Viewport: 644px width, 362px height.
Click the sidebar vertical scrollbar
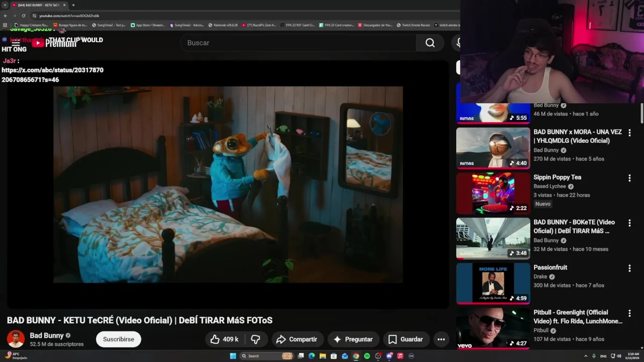[642, 113]
